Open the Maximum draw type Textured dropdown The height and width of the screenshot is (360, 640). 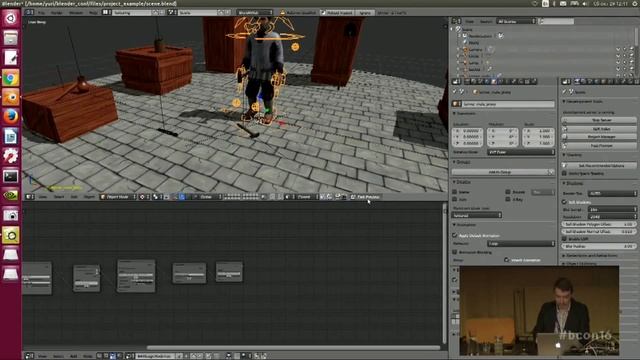point(477,215)
